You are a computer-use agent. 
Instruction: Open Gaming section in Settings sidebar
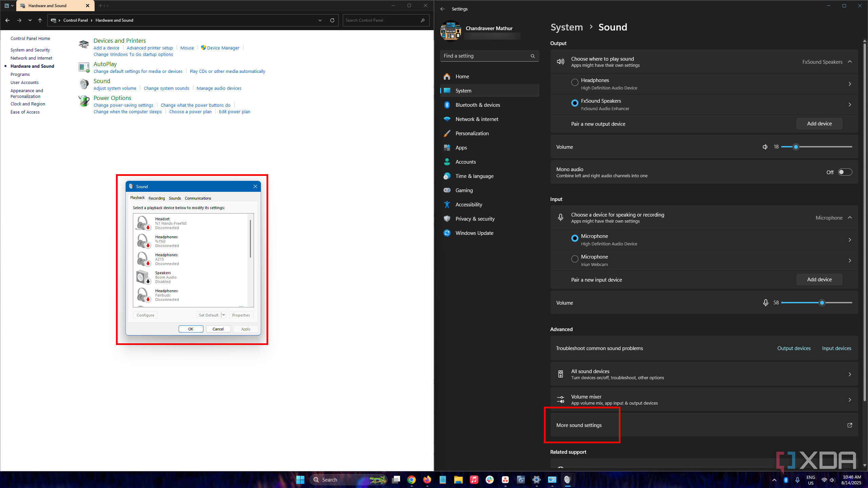pyautogui.click(x=464, y=190)
